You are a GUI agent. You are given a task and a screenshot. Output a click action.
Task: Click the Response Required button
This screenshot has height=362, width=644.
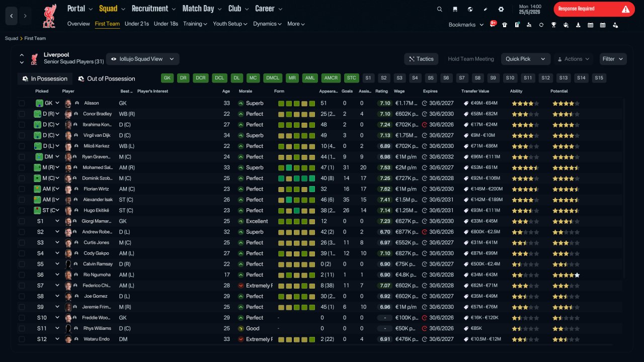594,9
